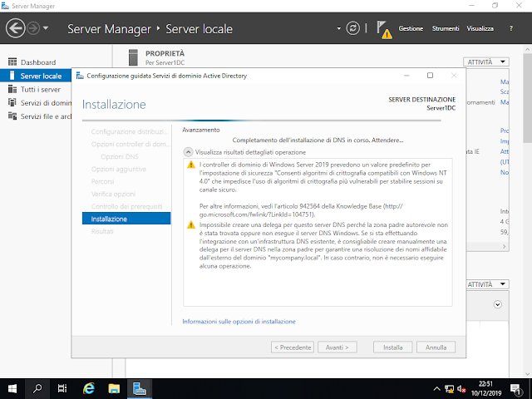Click the Avanti button
532x399 pixels.
pyautogui.click(x=337, y=347)
